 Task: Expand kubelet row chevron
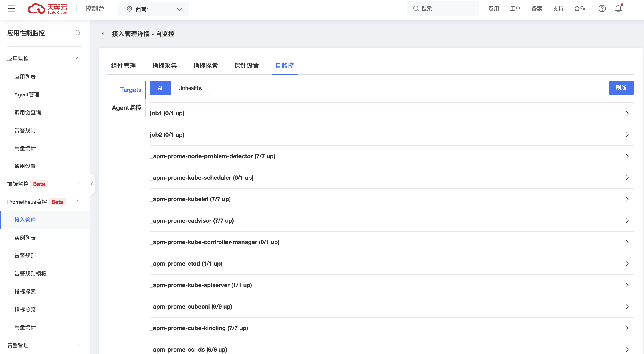pyautogui.click(x=627, y=199)
